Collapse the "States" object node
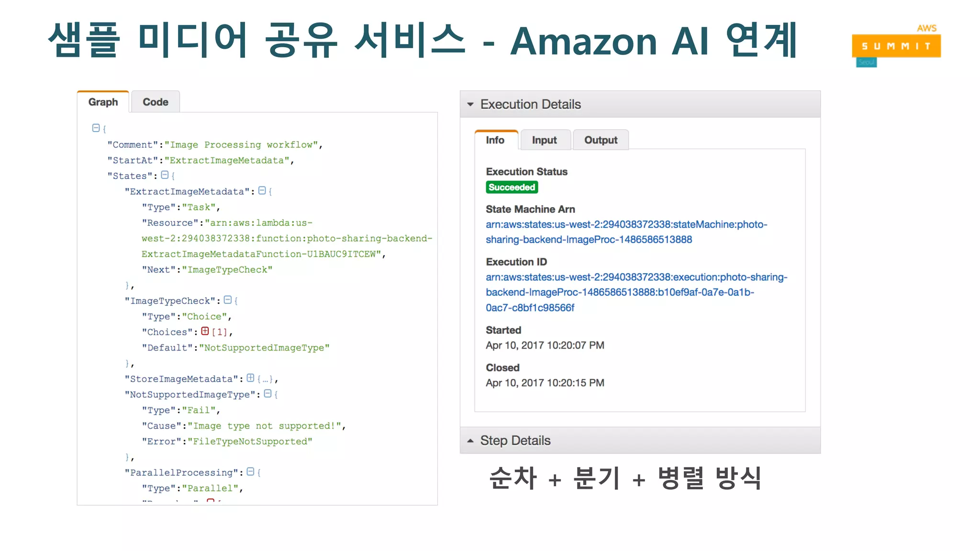The width and height of the screenshot is (980, 551). 165,176
